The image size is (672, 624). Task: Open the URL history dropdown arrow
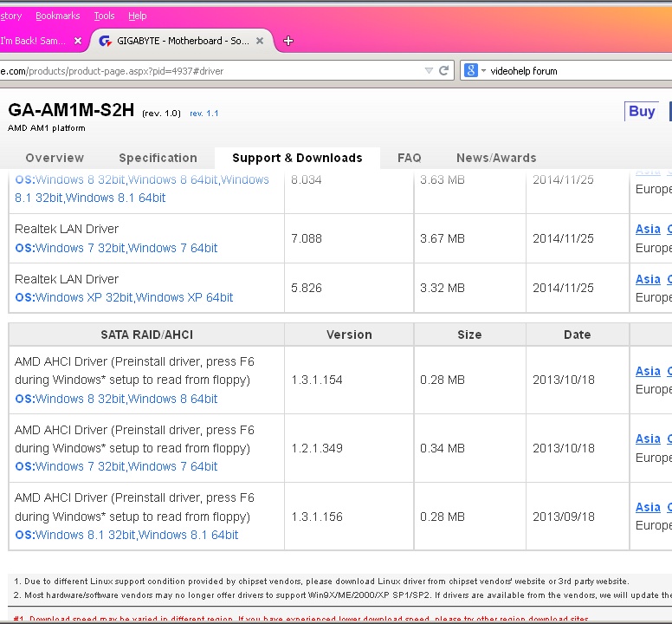click(429, 71)
